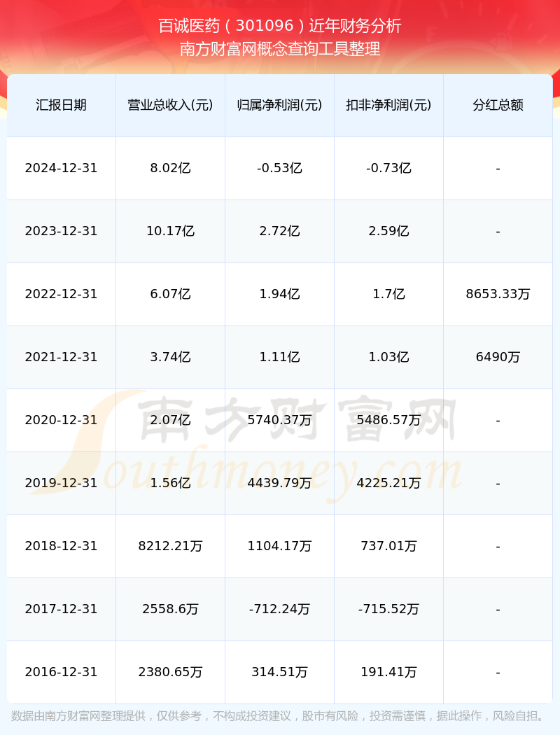
Task: Select the 4439.79万 net profit cell
Action: [280, 483]
